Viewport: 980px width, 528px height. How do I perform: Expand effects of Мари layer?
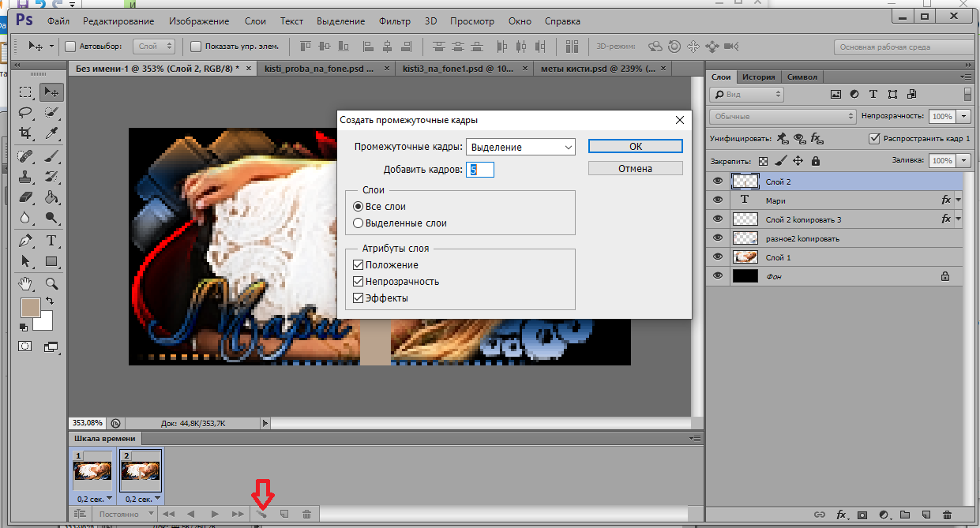[959, 200]
